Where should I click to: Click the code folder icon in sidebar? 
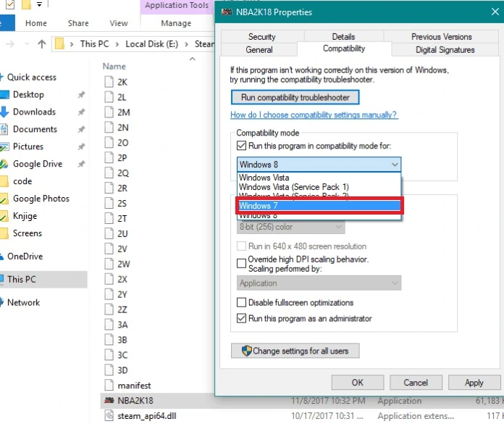[x=4, y=181]
